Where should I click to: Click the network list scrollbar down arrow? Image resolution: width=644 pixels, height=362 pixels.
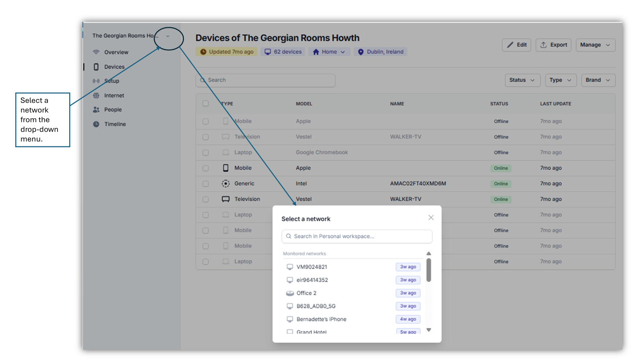[429, 330]
